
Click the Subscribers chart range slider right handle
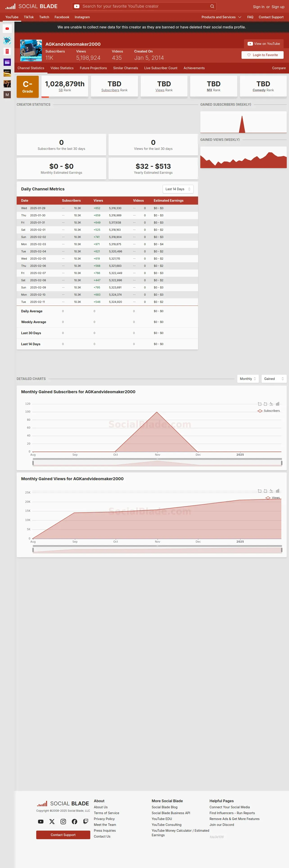pyautogui.click(x=282, y=463)
